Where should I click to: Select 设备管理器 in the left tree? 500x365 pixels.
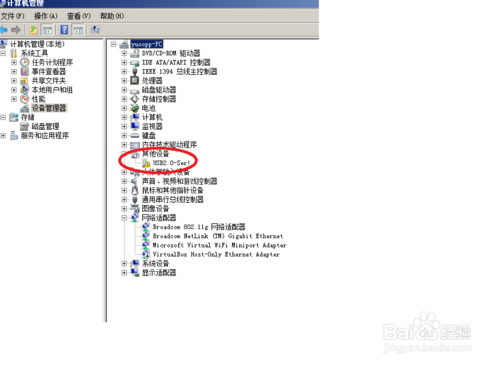pos(49,108)
